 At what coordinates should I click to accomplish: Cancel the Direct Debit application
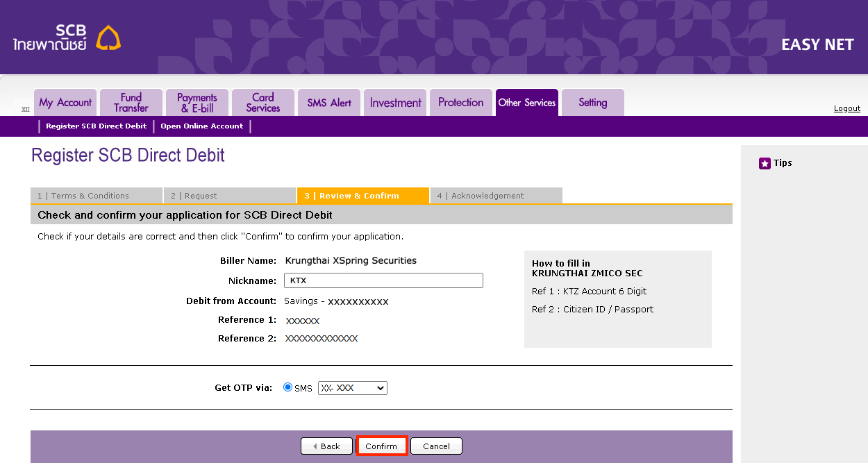436,446
